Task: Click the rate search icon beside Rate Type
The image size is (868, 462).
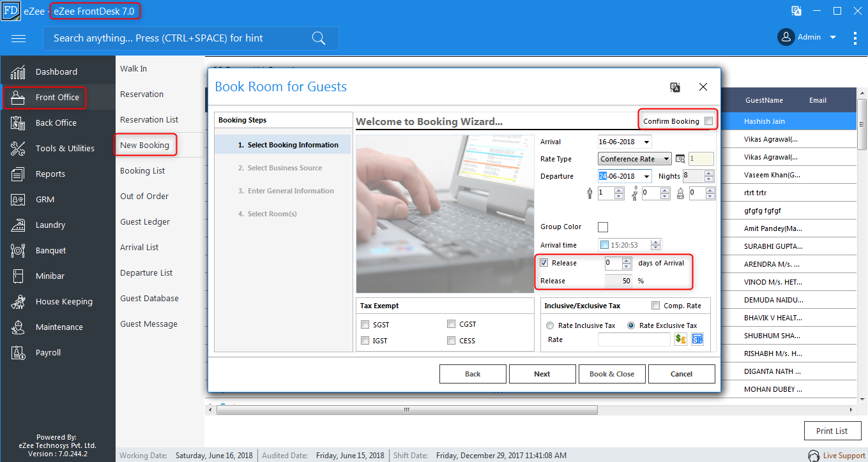Action: click(680, 159)
